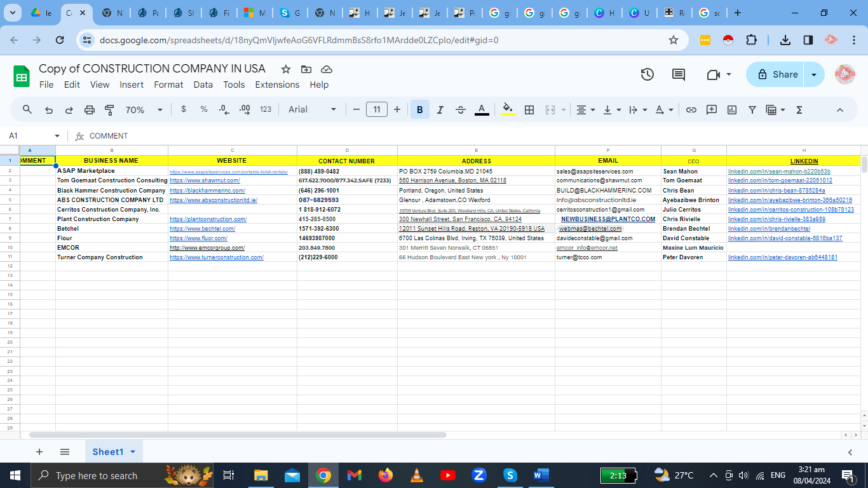Open the chris-bean LinkedIn link
The image size is (868, 488).
coord(776,191)
